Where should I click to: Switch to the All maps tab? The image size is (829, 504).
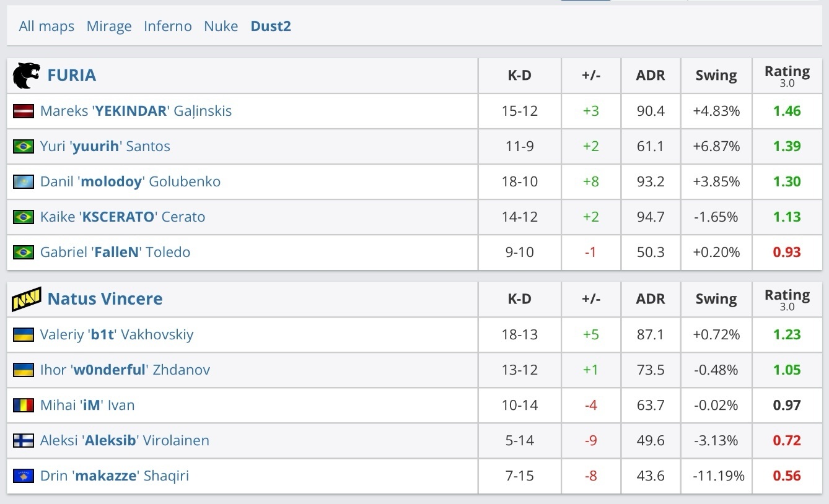[46, 26]
